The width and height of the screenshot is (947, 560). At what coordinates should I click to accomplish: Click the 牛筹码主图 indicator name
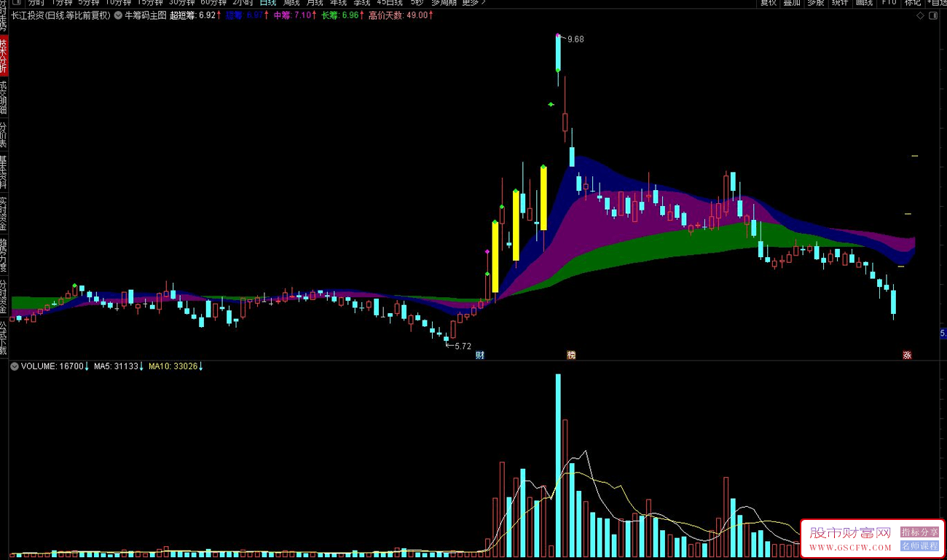[146, 15]
